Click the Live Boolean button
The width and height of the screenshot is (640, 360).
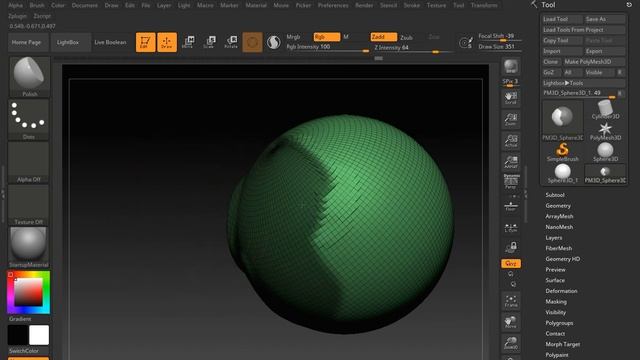point(110,42)
